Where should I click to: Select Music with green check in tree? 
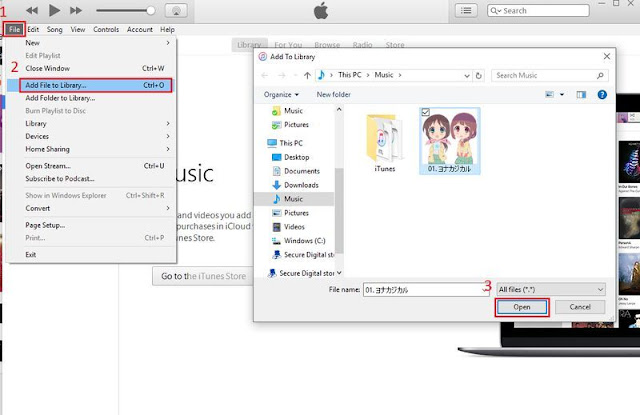tap(287, 111)
